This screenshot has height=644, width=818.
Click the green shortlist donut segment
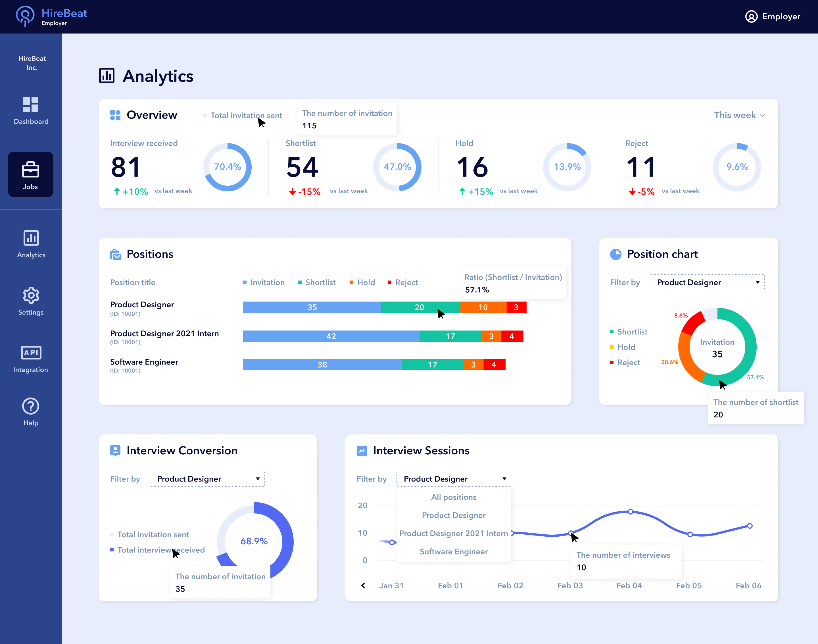click(750, 347)
